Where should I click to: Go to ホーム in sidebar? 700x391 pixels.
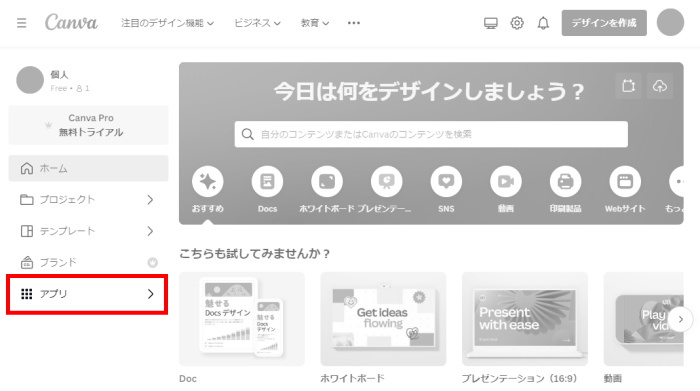88,168
